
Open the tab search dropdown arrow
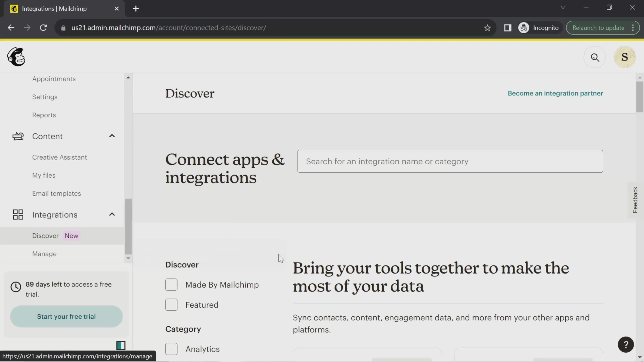point(563,7)
